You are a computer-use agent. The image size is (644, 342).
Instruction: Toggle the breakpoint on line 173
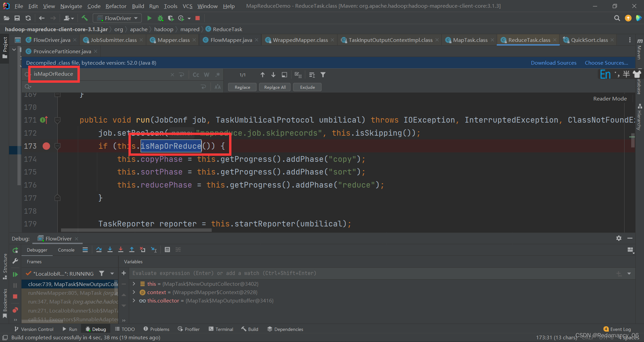tap(46, 146)
